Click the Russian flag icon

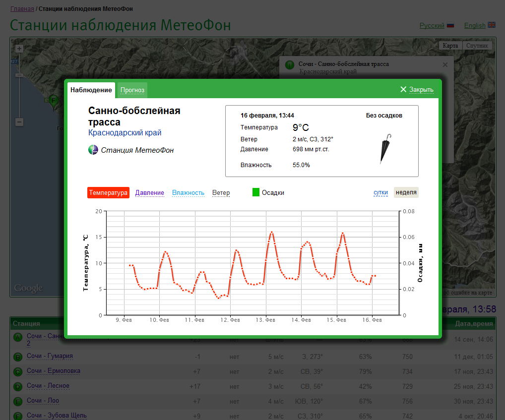click(x=450, y=25)
